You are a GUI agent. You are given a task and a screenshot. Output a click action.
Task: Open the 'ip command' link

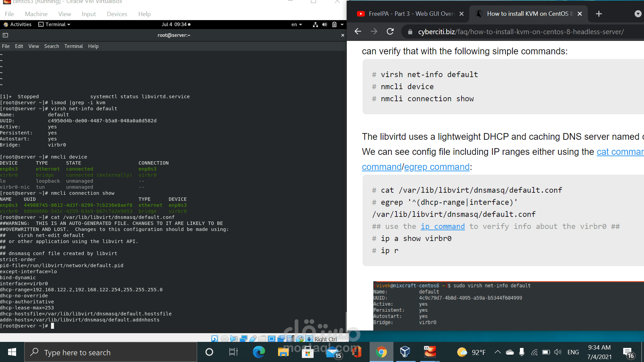(443, 227)
